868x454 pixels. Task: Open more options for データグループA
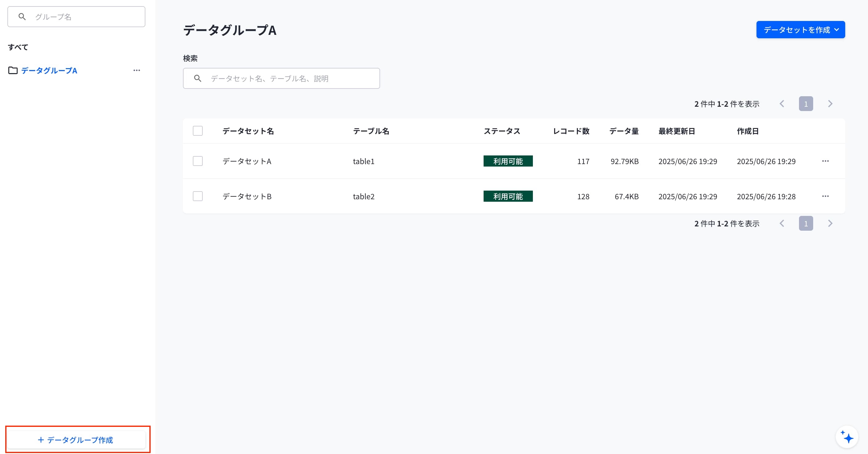coord(136,71)
